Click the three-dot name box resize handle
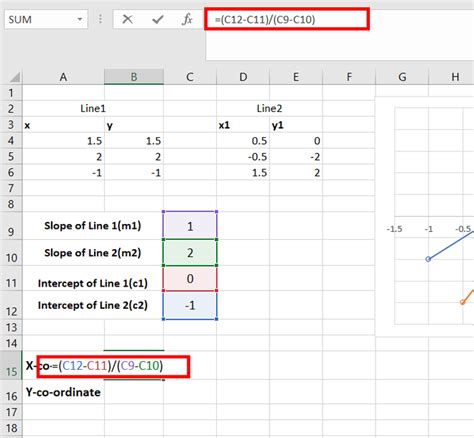This screenshot has height=438, width=474. (x=100, y=19)
